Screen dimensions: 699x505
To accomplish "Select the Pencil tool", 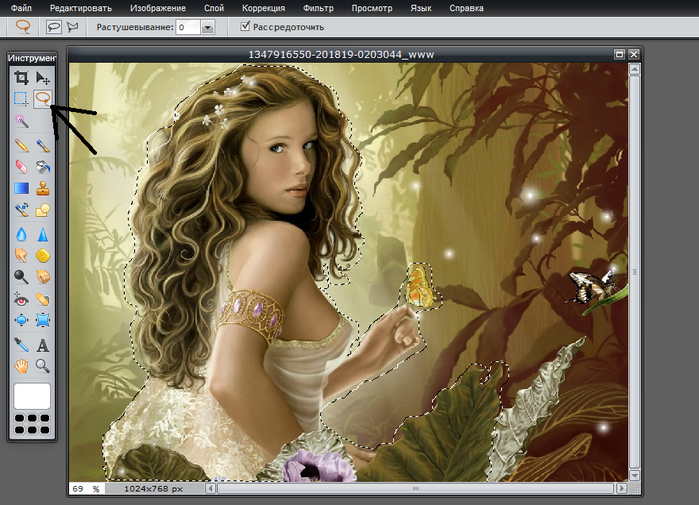I will pos(21,145).
